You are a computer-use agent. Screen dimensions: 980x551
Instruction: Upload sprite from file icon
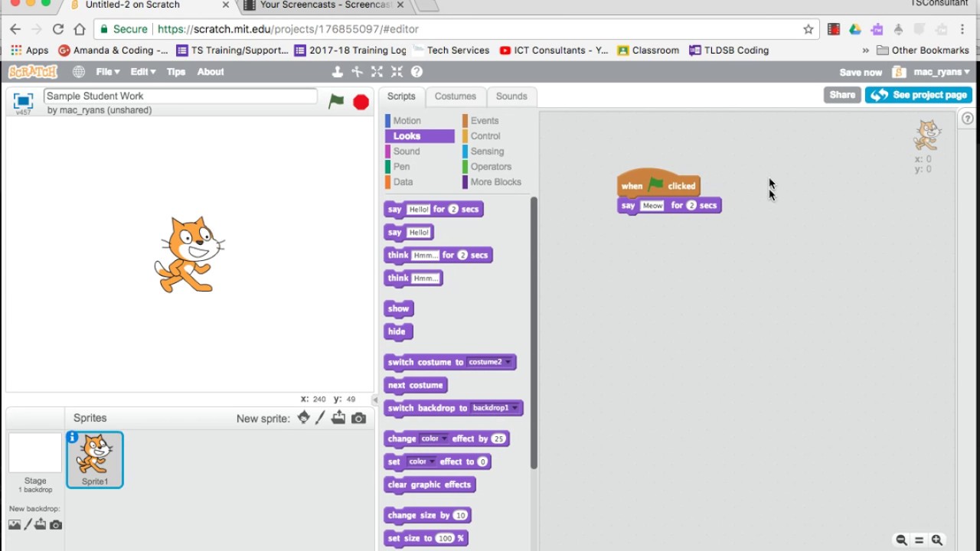[x=338, y=418]
